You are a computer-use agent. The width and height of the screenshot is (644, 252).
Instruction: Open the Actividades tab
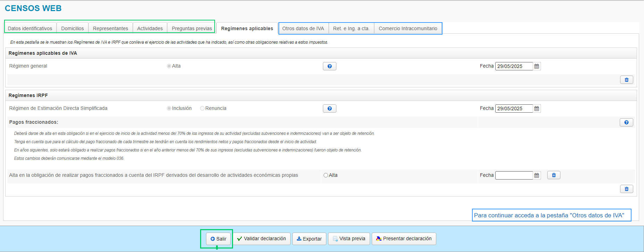(150, 28)
